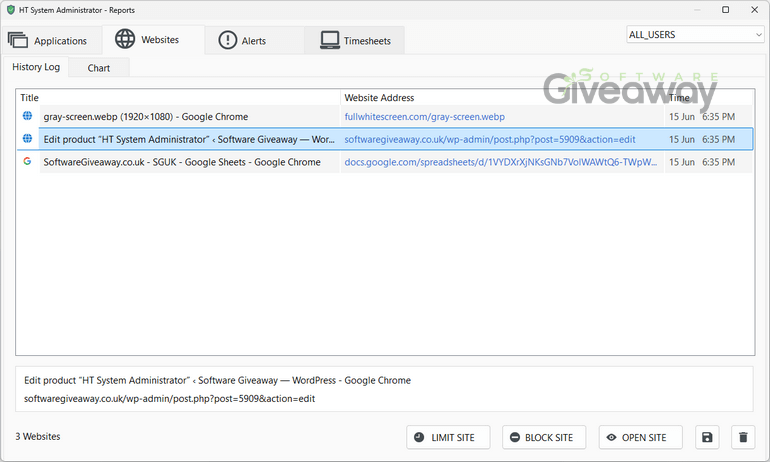The width and height of the screenshot is (770, 462).
Task: Switch to the Chart sub-tab
Action: pos(99,68)
